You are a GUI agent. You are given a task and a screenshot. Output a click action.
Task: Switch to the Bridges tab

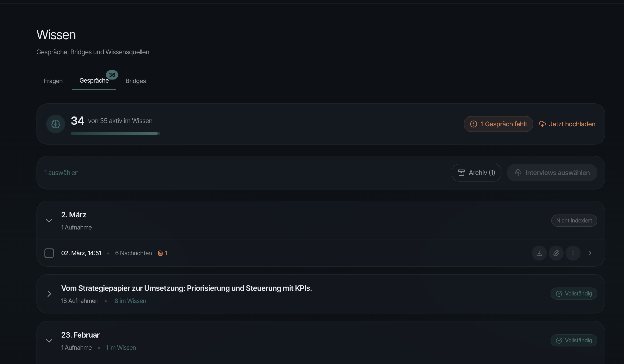135,81
